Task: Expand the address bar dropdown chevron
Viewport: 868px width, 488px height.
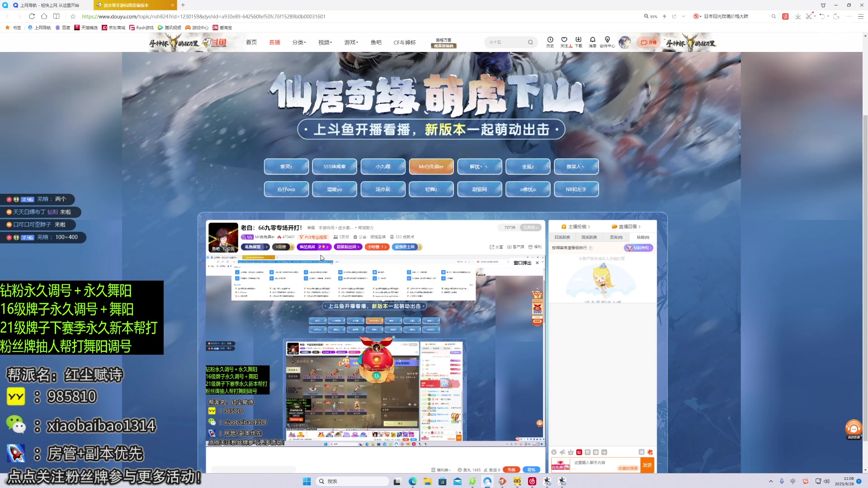Action: pos(684,16)
